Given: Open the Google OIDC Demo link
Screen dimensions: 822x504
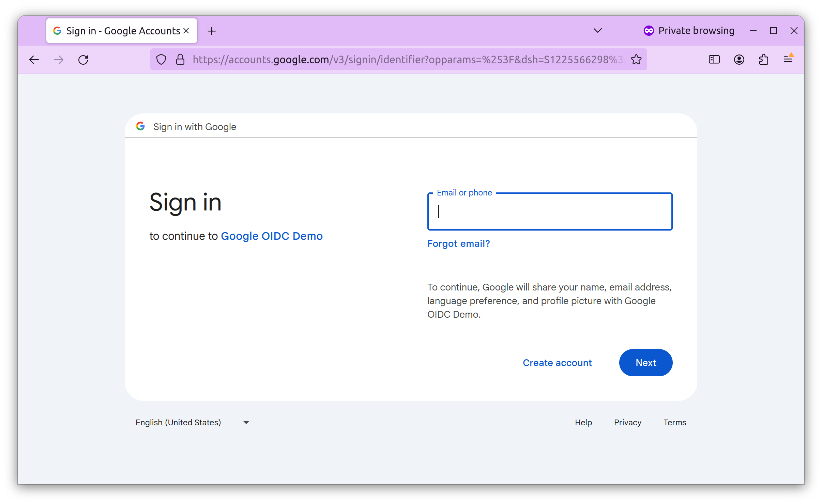Looking at the screenshot, I should pos(272,236).
